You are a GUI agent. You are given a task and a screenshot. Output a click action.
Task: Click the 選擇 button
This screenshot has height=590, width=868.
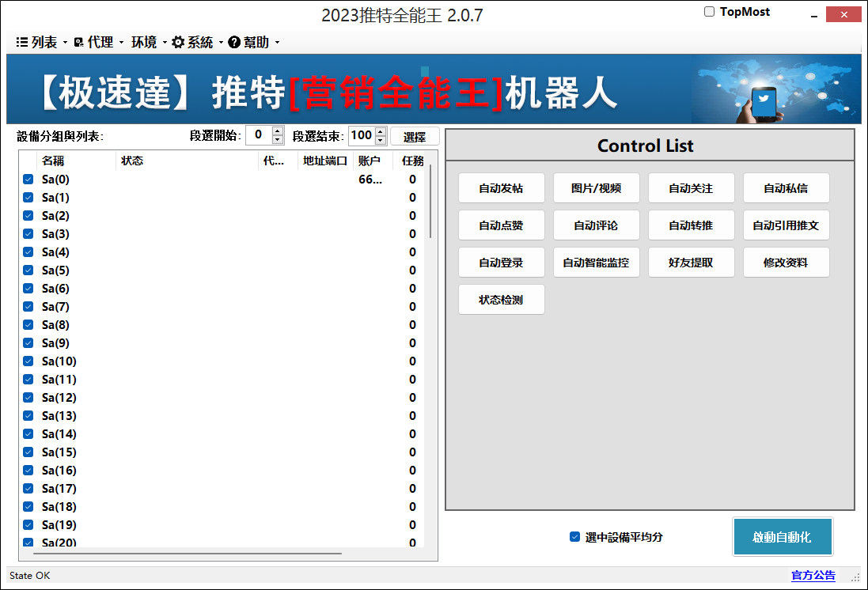tap(415, 136)
